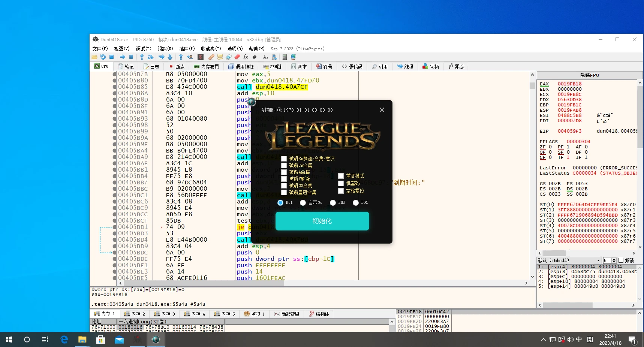Enable 破解SA合集 checkbox
The height and width of the screenshot is (347, 644).
coord(284,165)
